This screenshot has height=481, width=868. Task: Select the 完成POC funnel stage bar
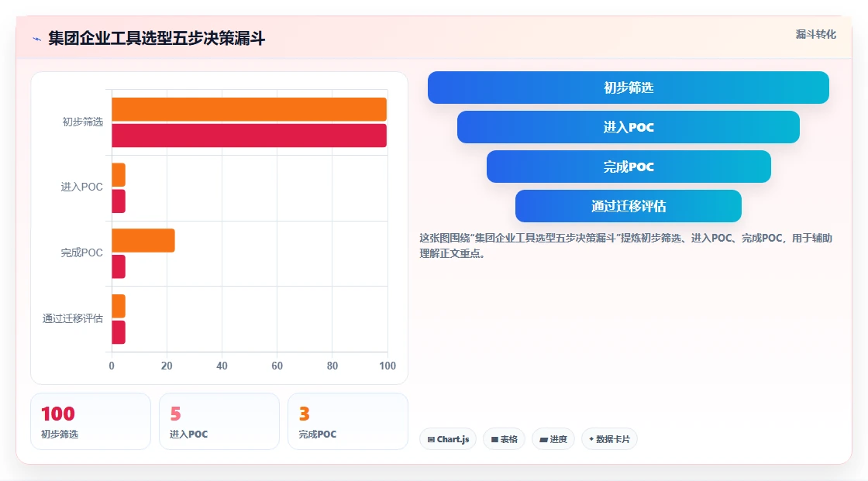click(x=629, y=167)
